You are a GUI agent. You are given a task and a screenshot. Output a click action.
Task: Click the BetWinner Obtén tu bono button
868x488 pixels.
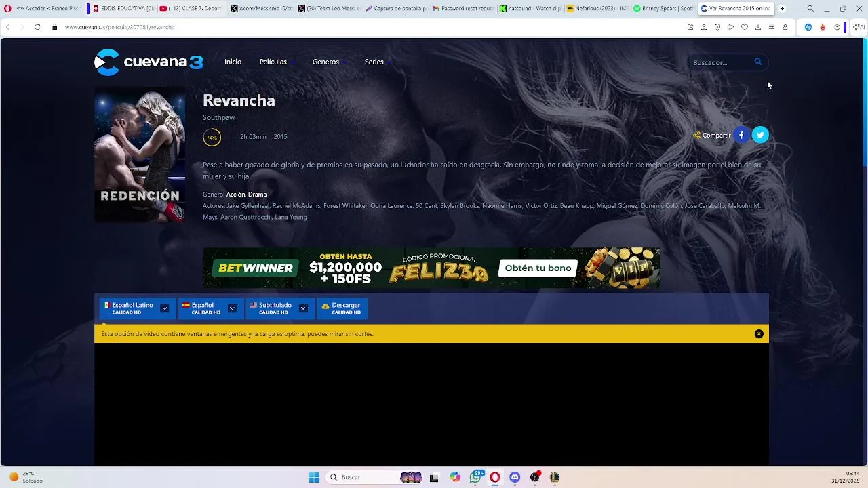[538, 268]
